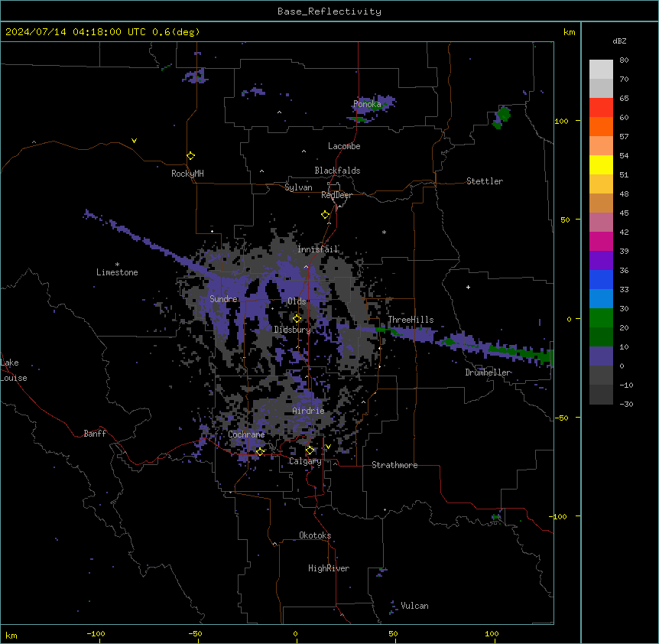Image resolution: width=659 pixels, height=644 pixels.
Task: Click the Ponoka label
Action: point(367,104)
